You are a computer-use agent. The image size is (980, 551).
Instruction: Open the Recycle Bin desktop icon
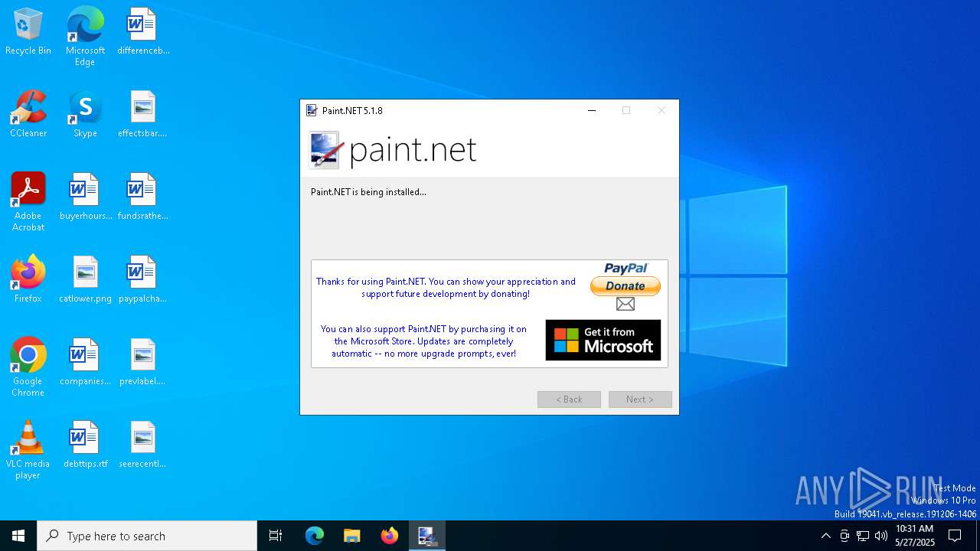point(28,32)
